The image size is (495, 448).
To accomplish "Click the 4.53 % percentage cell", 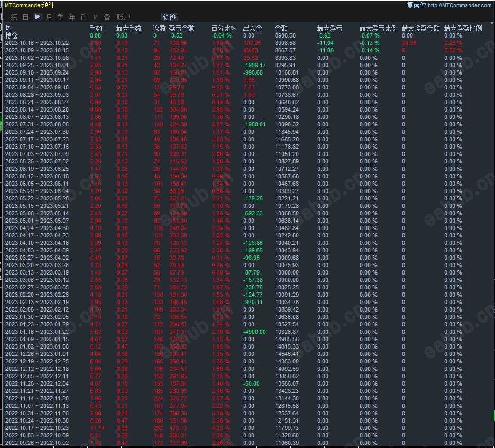I will click(x=221, y=139).
